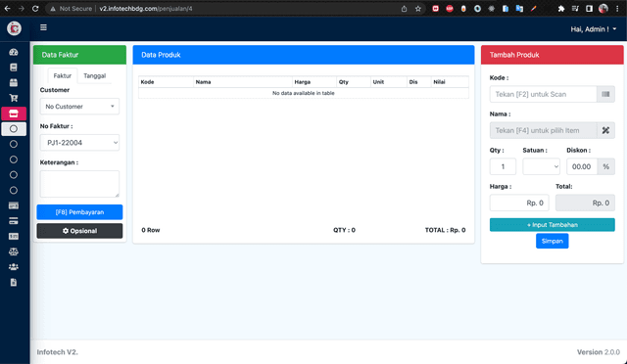Click the tools icon beside Nama field
The width and height of the screenshot is (627, 364).
pos(605,130)
